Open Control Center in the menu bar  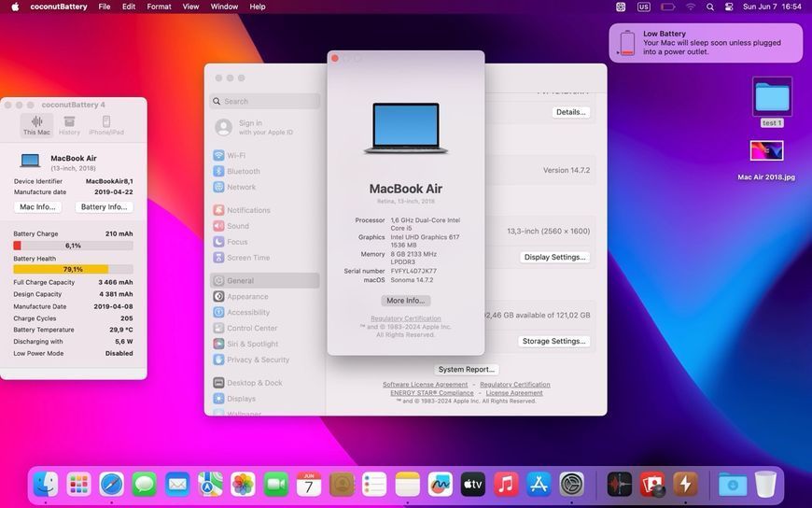point(729,7)
